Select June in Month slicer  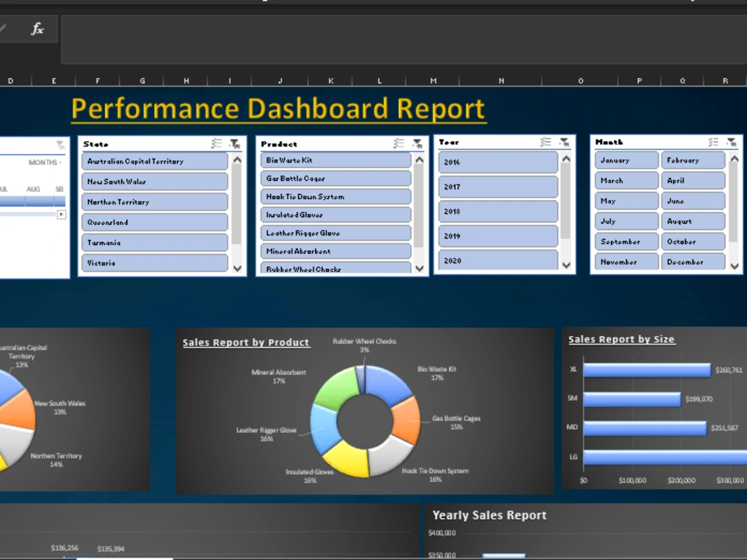click(693, 201)
